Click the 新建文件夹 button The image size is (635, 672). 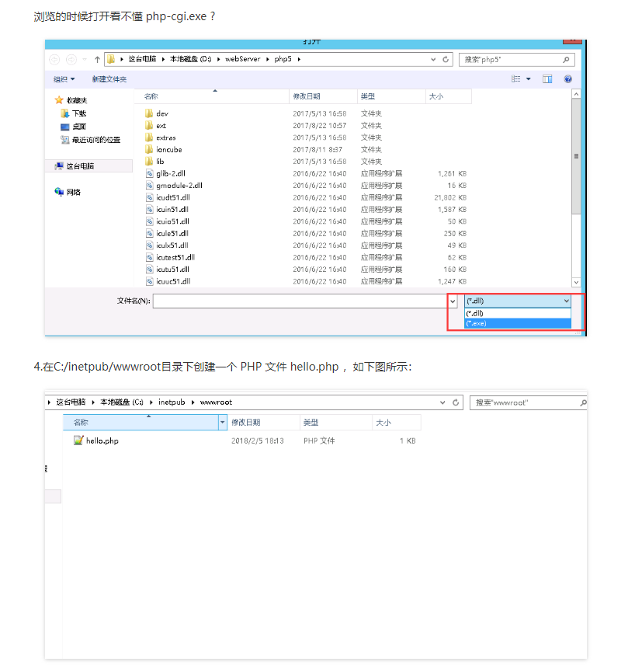109,79
